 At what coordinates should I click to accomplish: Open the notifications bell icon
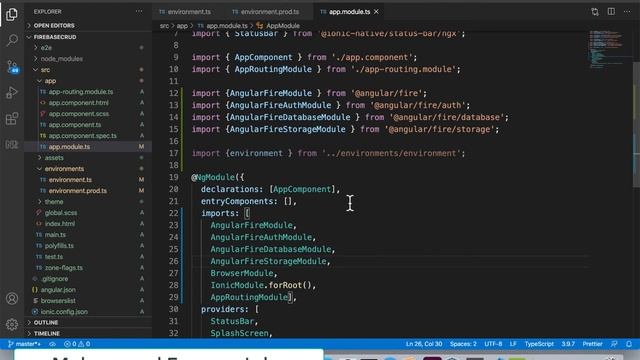pyautogui.click(x=629, y=344)
